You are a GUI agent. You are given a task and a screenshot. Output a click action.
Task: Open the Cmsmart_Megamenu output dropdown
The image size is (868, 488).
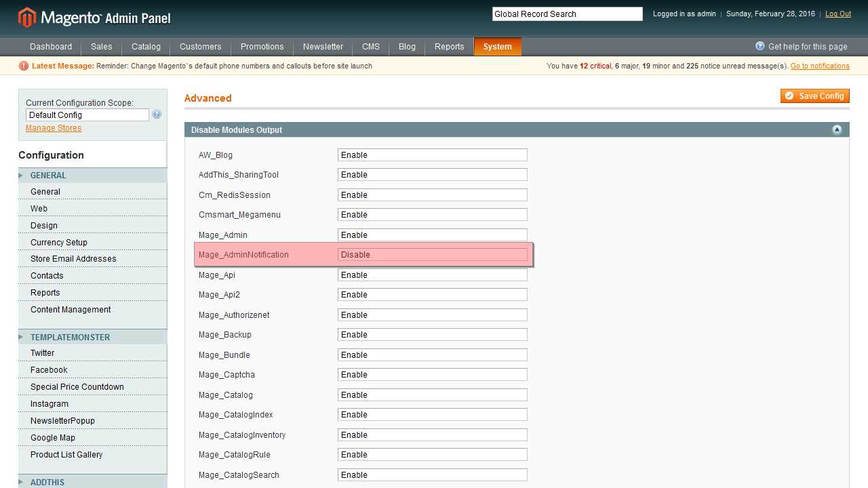433,215
